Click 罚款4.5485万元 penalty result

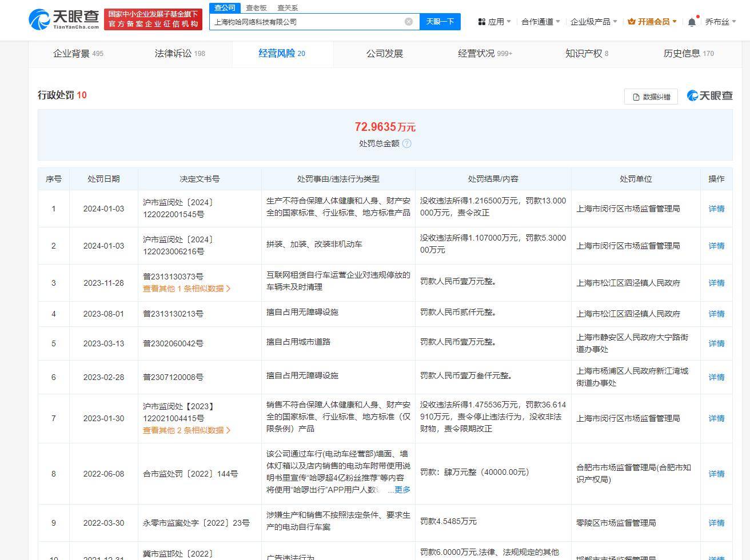[449, 521]
